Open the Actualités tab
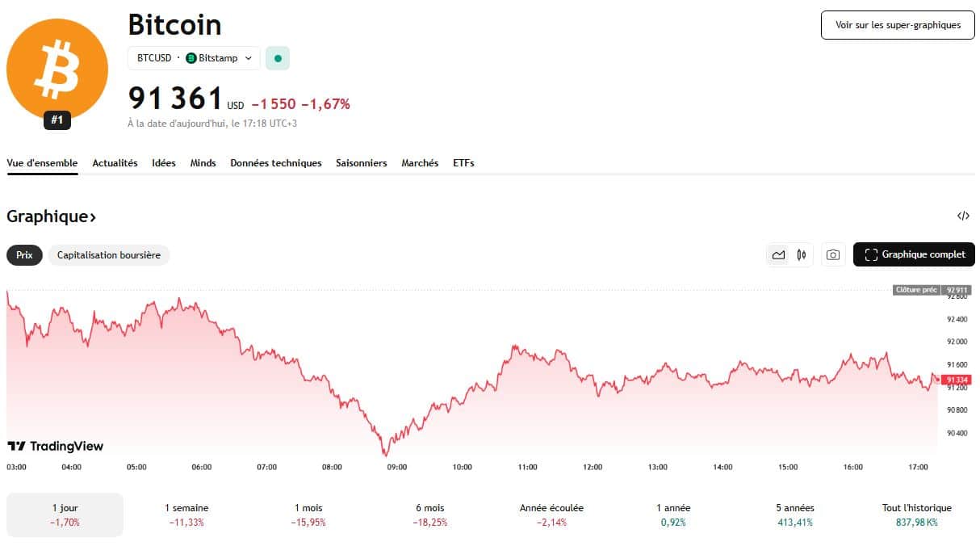The image size is (980, 550). (115, 163)
